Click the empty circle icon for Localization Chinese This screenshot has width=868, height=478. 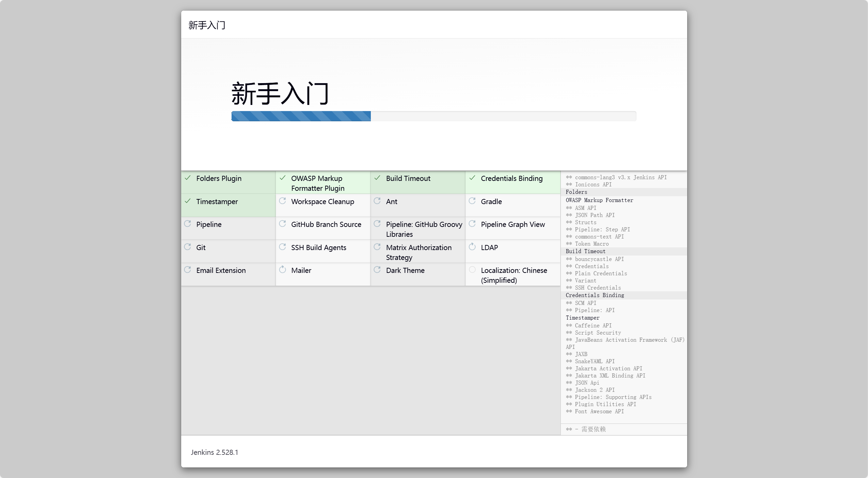472,270
